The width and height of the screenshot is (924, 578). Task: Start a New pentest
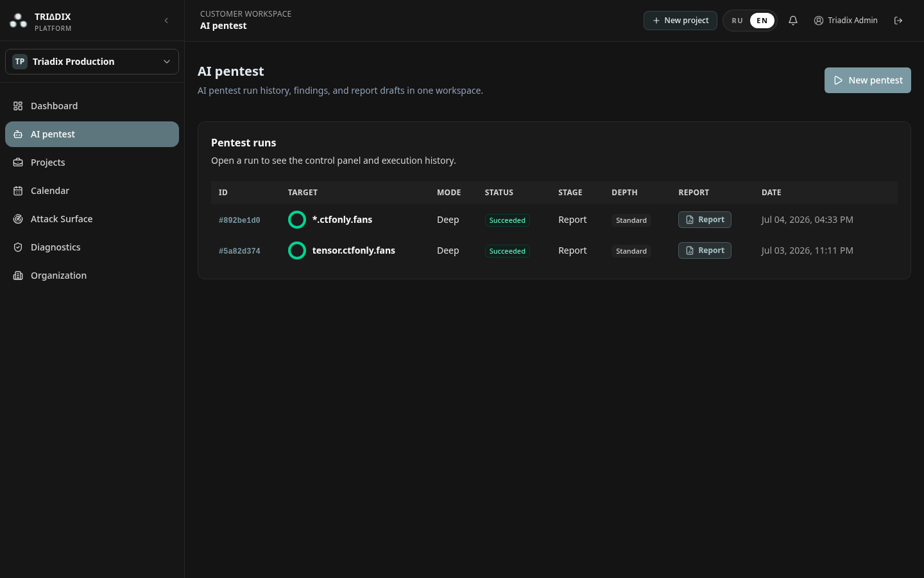868,80
